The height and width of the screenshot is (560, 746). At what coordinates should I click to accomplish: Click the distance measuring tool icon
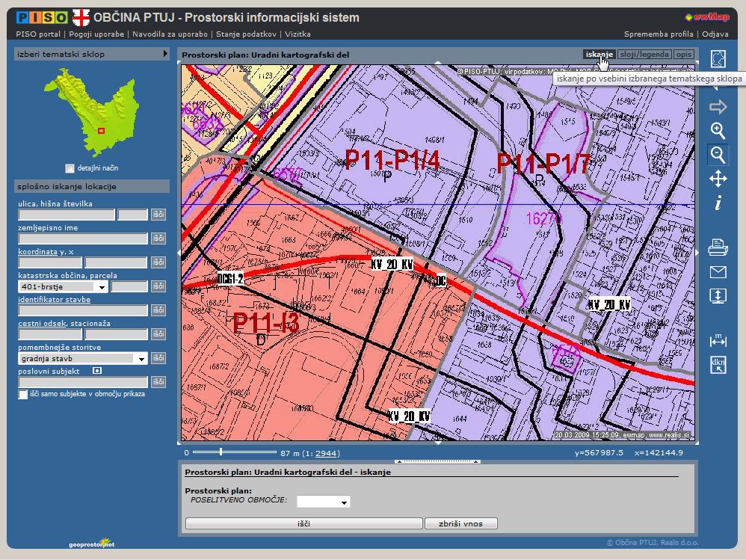(718, 341)
